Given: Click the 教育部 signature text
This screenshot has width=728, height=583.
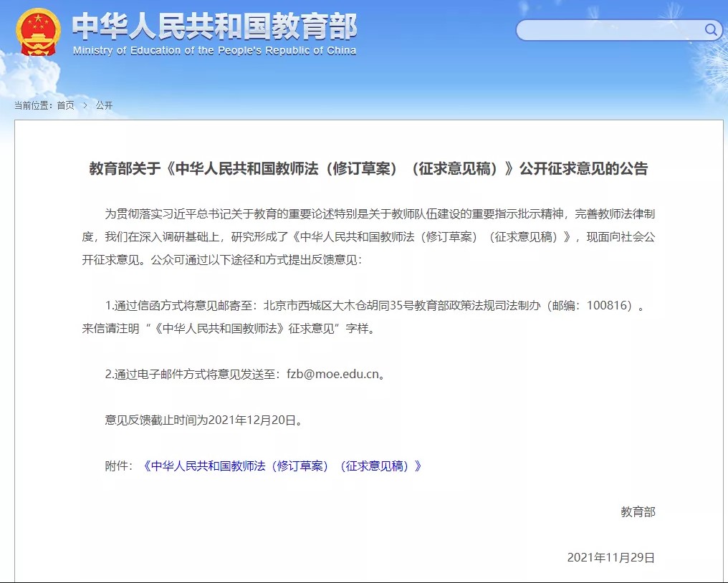Looking at the screenshot, I should click(x=638, y=512).
